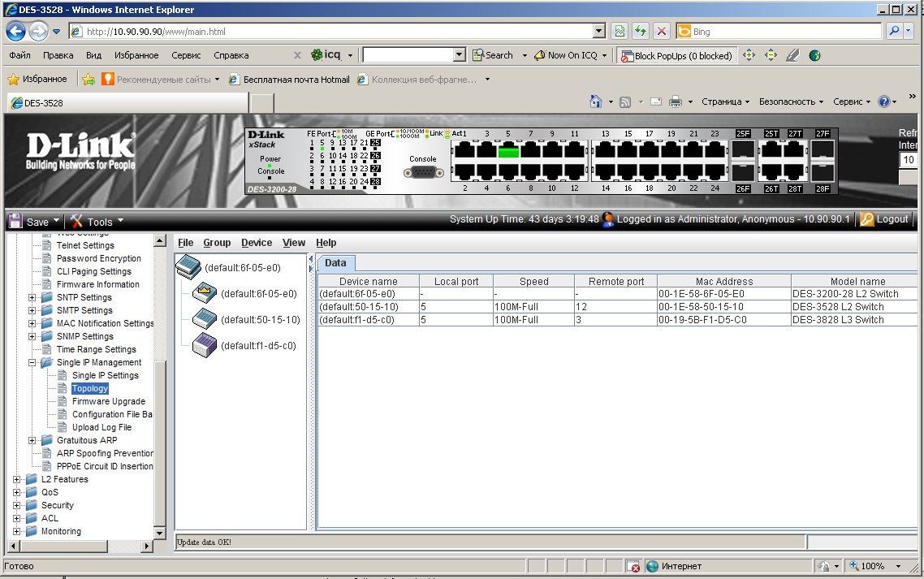Click the Read mail icon
Viewport: 924px width, 579px height.
click(656, 102)
